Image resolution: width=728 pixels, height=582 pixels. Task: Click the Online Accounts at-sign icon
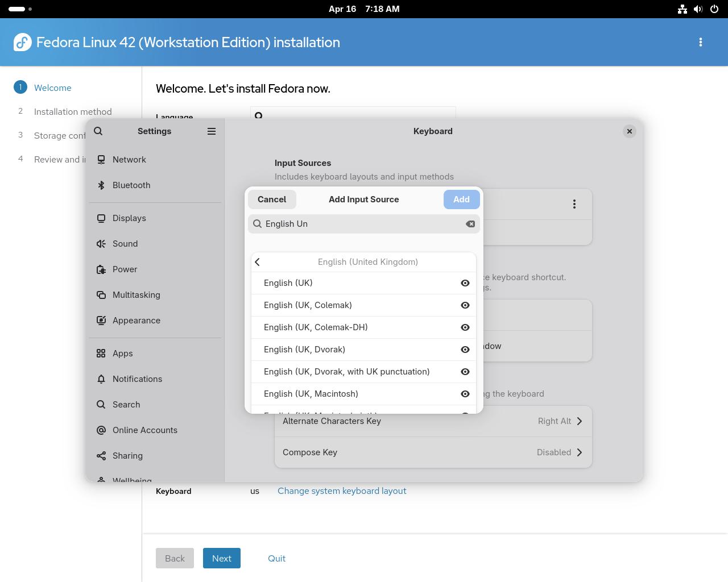click(x=101, y=430)
